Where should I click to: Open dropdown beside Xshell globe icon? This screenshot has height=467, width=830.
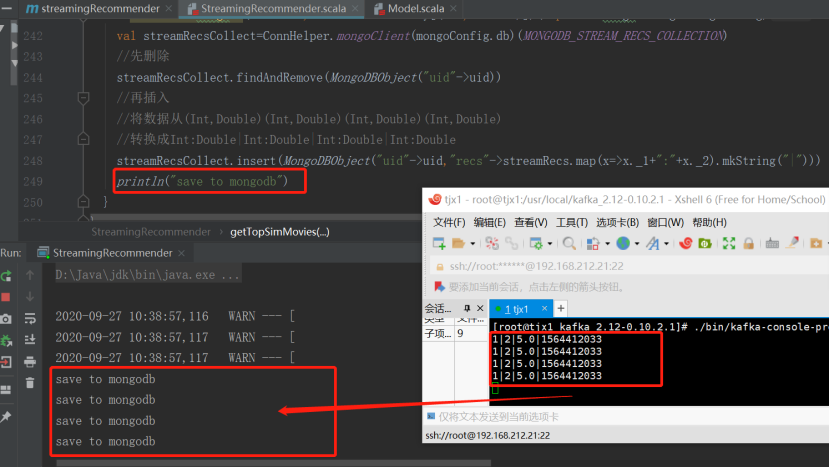(x=637, y=244)
